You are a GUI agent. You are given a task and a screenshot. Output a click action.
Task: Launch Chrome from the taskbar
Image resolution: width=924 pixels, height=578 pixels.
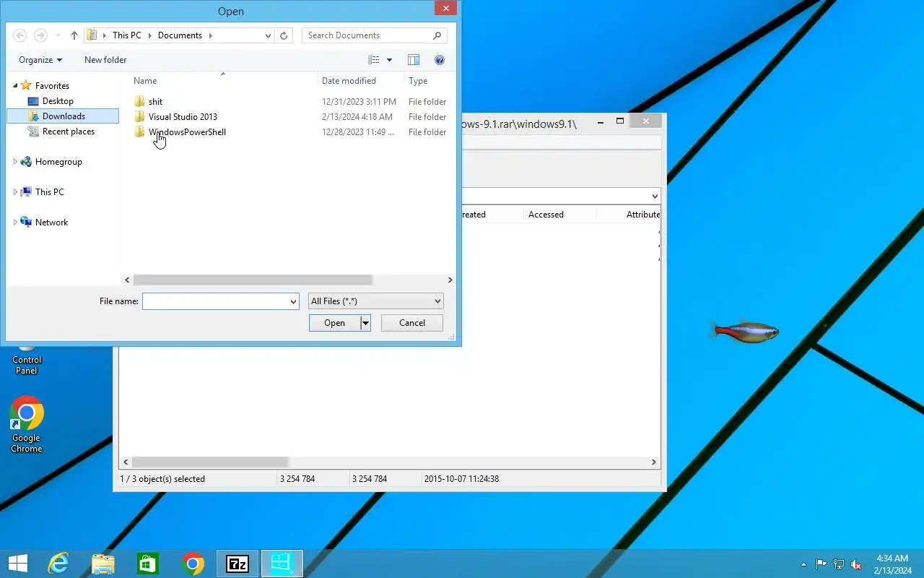tap(193, 564)
